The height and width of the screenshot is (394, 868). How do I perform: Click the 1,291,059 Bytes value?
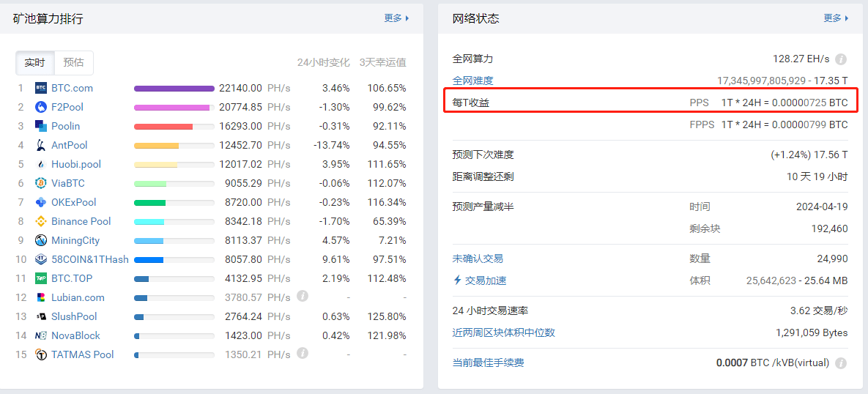812,332
